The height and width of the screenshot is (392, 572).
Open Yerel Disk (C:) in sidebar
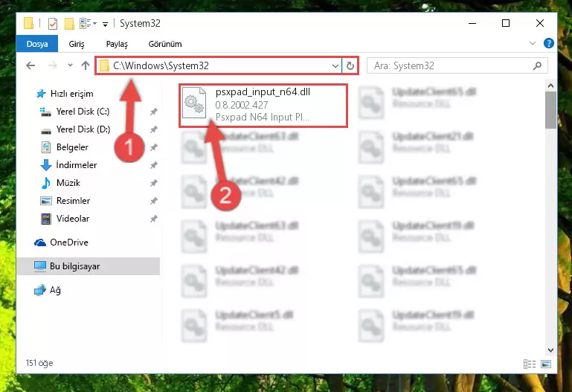tap(83, 112)
